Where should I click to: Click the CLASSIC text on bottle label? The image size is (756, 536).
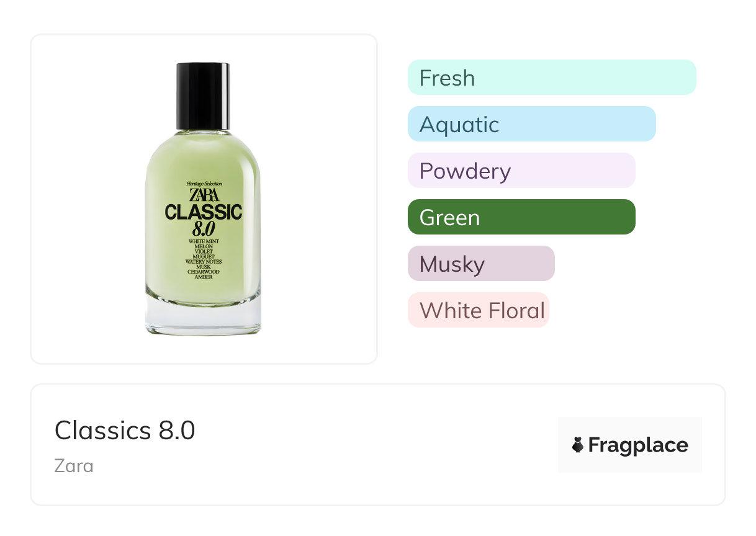click(204, 212)
